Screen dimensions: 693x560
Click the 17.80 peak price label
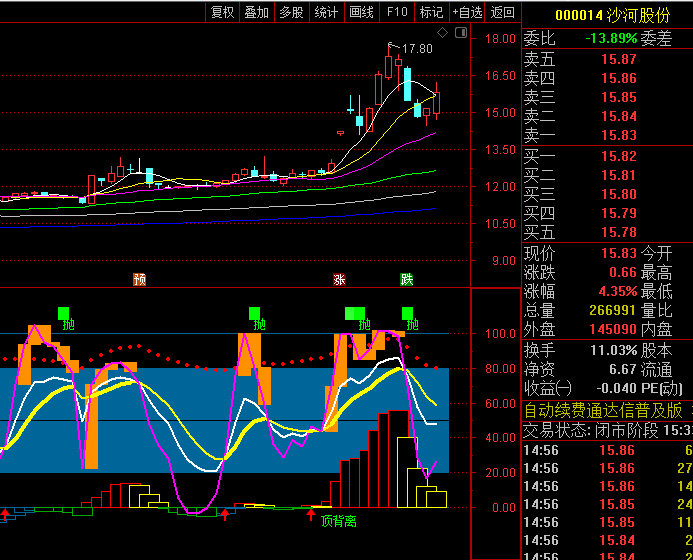[417, 48]
